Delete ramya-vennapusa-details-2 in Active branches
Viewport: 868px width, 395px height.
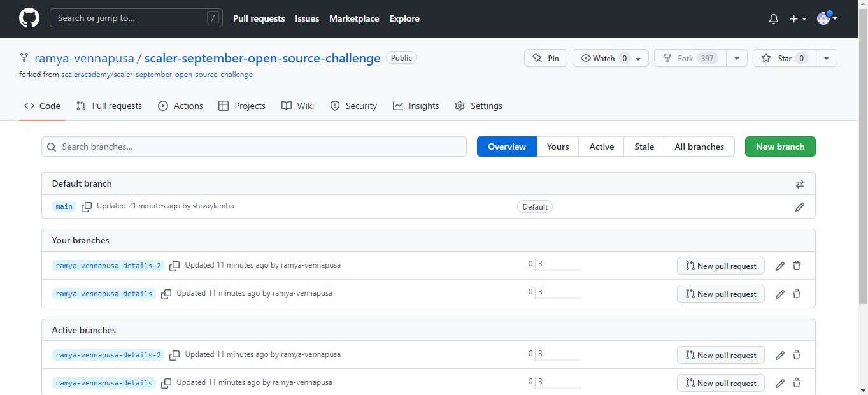pos(797,355)
